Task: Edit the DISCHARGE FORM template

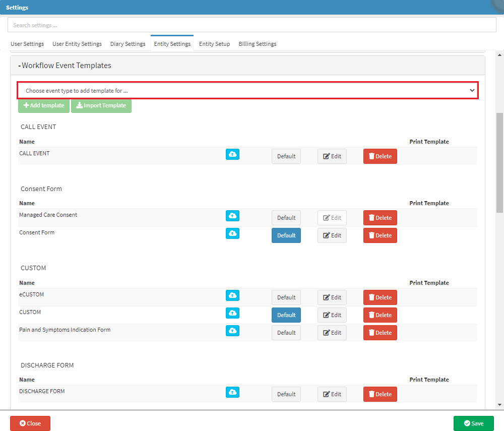Action: [x=332, y=394]
